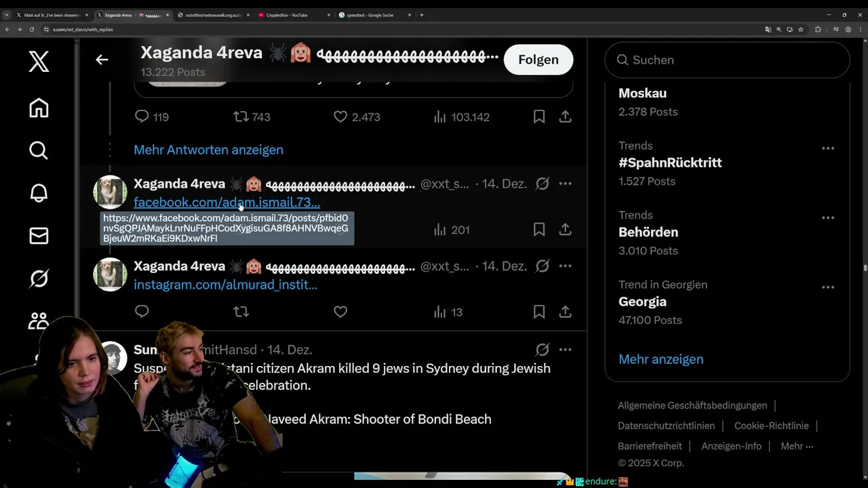Focus the Suchen search field
868x488 pixels.
pyautogui.click(x=727, y=60)
